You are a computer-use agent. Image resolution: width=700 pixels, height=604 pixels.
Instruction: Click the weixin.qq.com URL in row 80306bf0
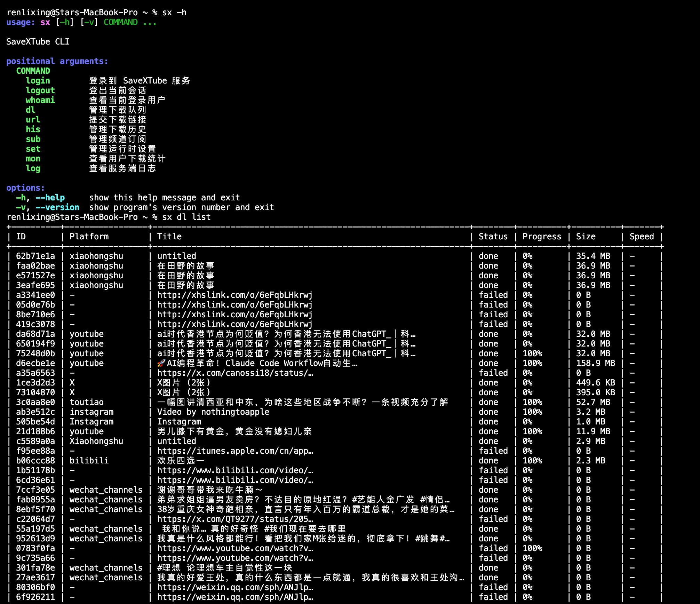(235, 587)
